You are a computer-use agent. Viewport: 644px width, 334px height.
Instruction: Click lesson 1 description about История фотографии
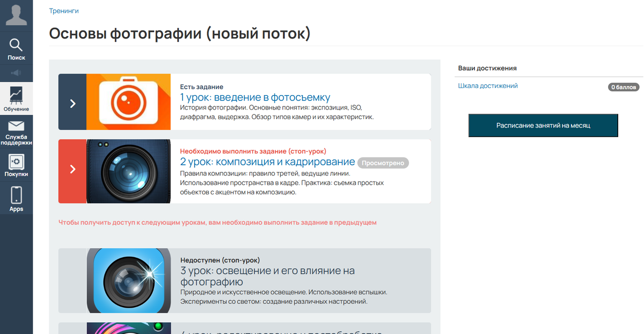pyautogui.click(x=277, y=112)
